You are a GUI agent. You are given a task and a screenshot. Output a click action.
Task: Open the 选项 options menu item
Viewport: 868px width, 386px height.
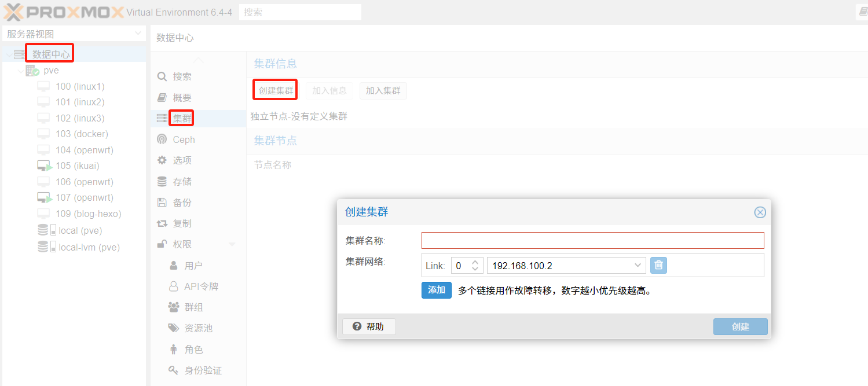pos(182,160)
